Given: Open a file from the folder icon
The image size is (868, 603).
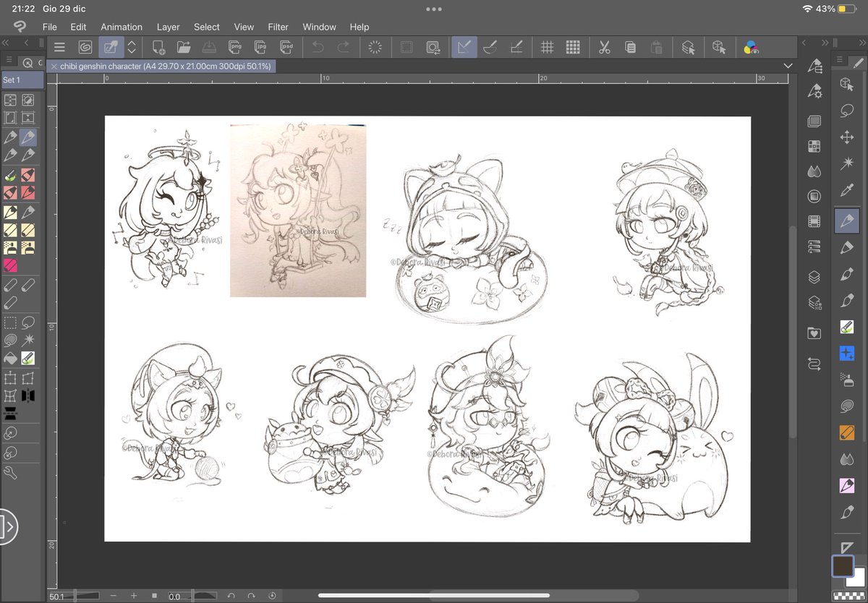Looking at the screenshot, I should tap(184, 48).
